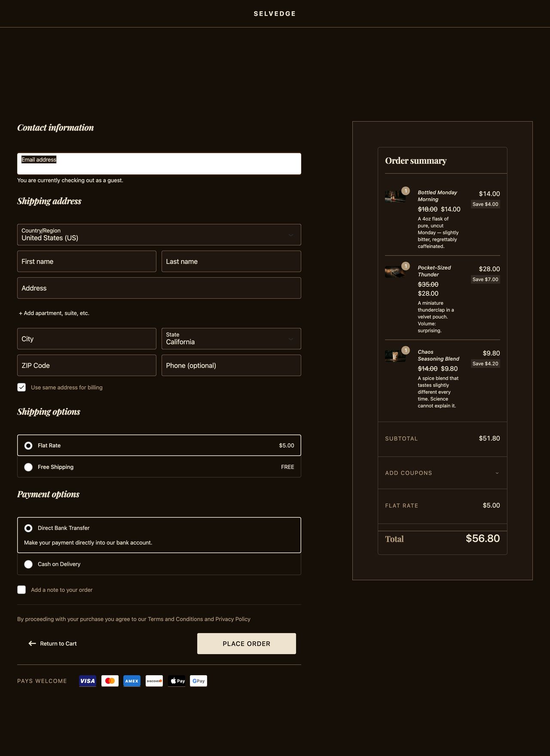Go back via Return to Cart
This screenshot has width=550, height=756.
click(53, 643)
